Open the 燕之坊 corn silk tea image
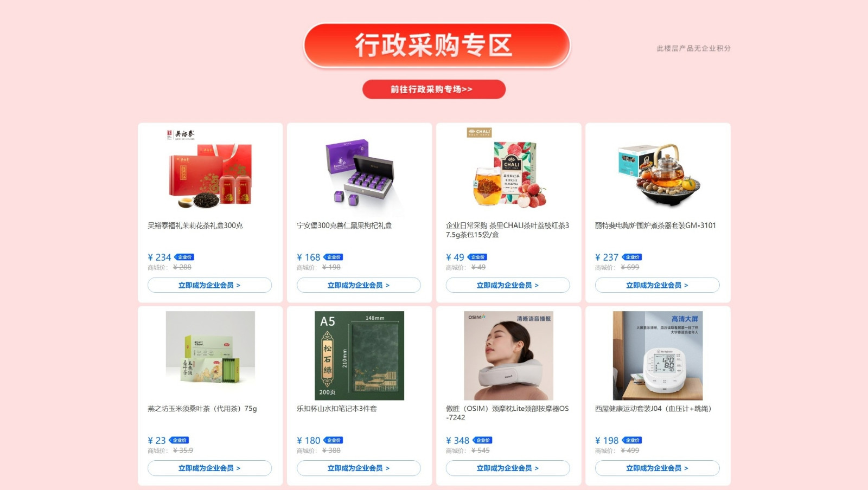868x490 pixels. pos(210,356)
